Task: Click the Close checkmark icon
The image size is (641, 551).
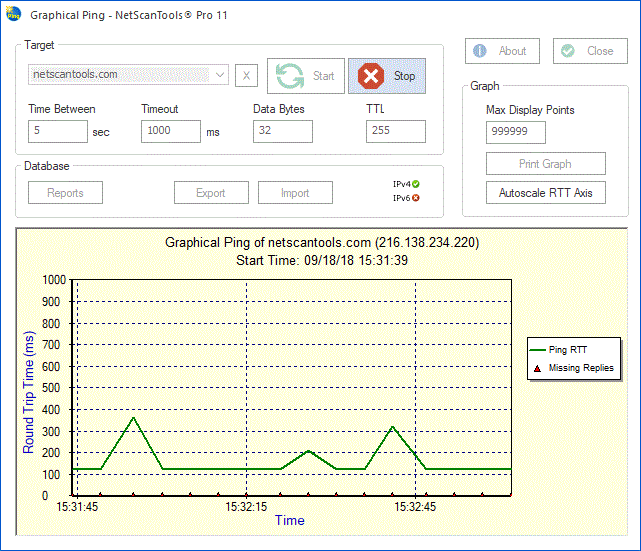Action: click(x=567, y=51)
